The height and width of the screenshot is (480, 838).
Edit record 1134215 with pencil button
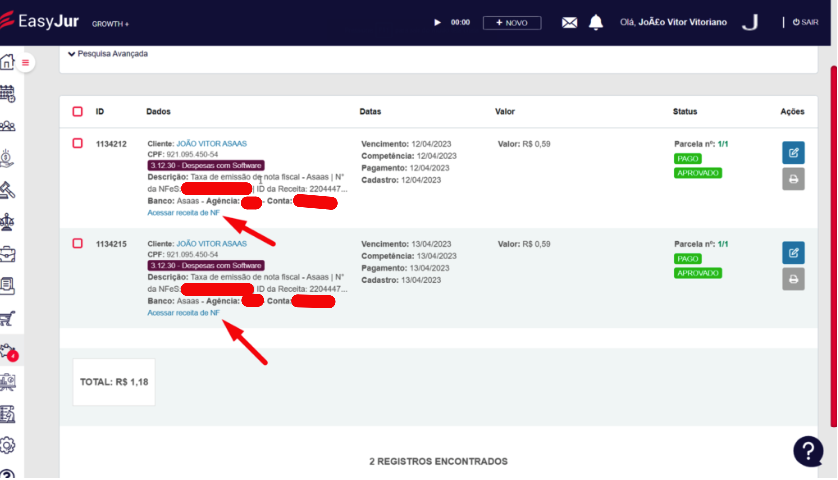point(793,253)
